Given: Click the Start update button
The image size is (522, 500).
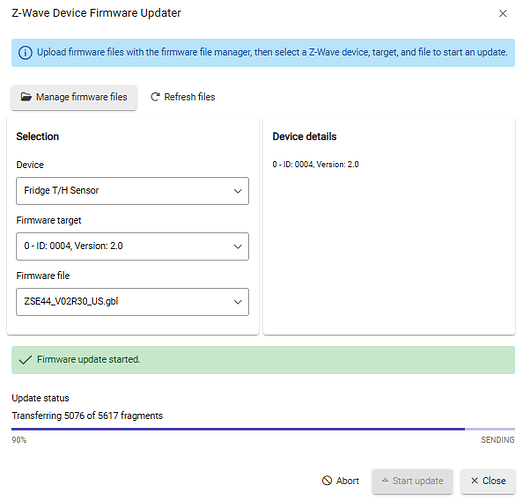Looking at the screenshot, I should [x=412, y=481].
